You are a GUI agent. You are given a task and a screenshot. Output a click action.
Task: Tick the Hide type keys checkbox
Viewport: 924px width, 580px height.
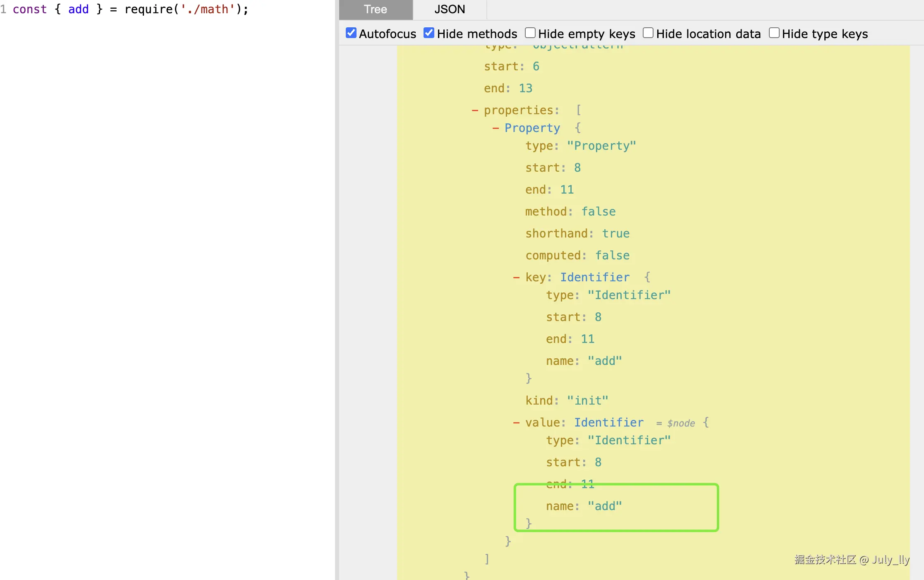[774, 33]
